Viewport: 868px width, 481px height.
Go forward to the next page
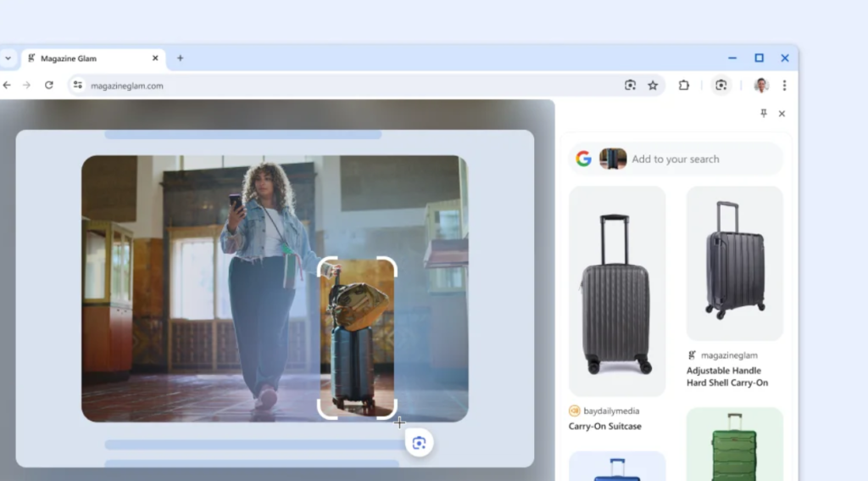[x=26, y=86]
